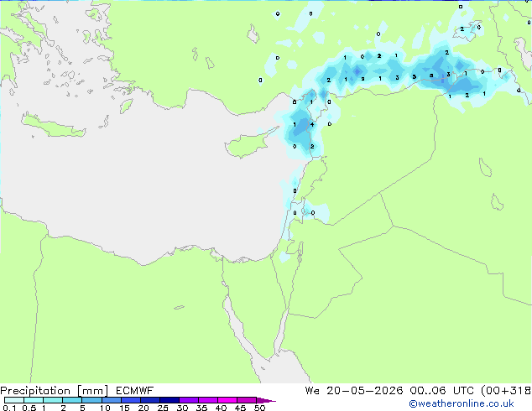Click the "Precipitation" title text

(x=35, y=391)
